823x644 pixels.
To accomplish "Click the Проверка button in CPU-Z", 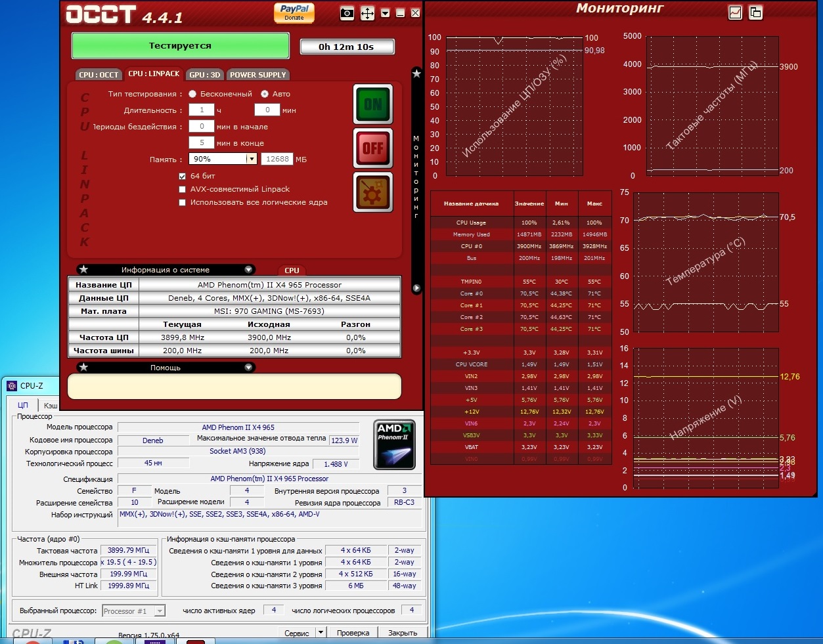I will coord(353,633).
